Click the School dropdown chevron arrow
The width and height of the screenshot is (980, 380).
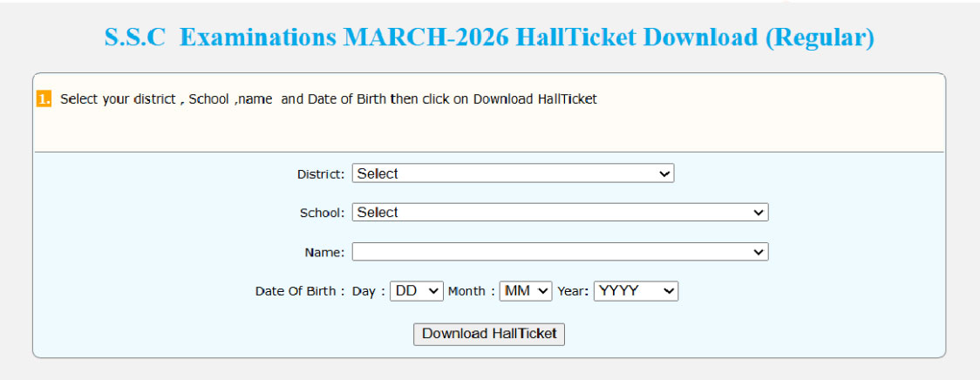click(x=759, y=213)
